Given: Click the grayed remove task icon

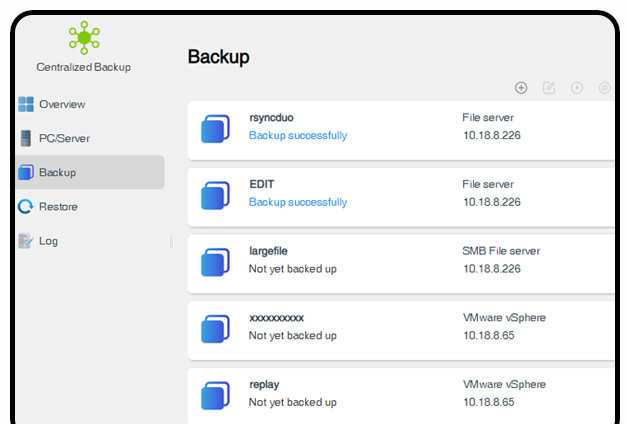Looking at the screenshot, I should coord(604,87).
